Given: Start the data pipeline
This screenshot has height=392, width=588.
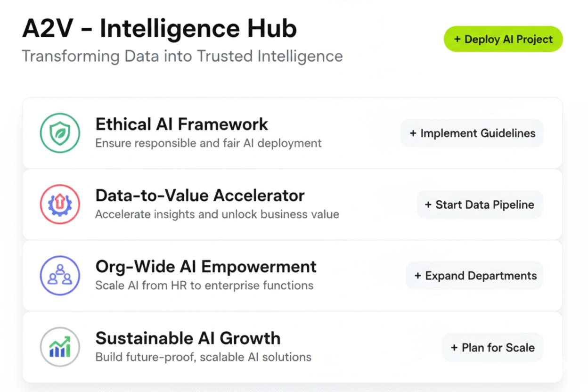Looking at the screenshot, I should pyautogui.click(x=480, y=204).
